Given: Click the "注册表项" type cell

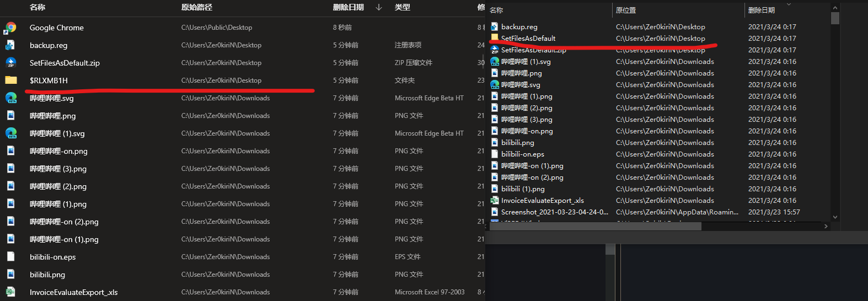Looking at the screenshot, I should coord(408,45).
